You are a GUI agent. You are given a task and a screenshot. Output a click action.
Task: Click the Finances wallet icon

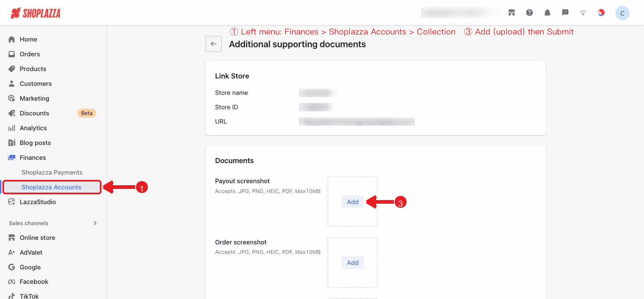click(x=11, y=158)
